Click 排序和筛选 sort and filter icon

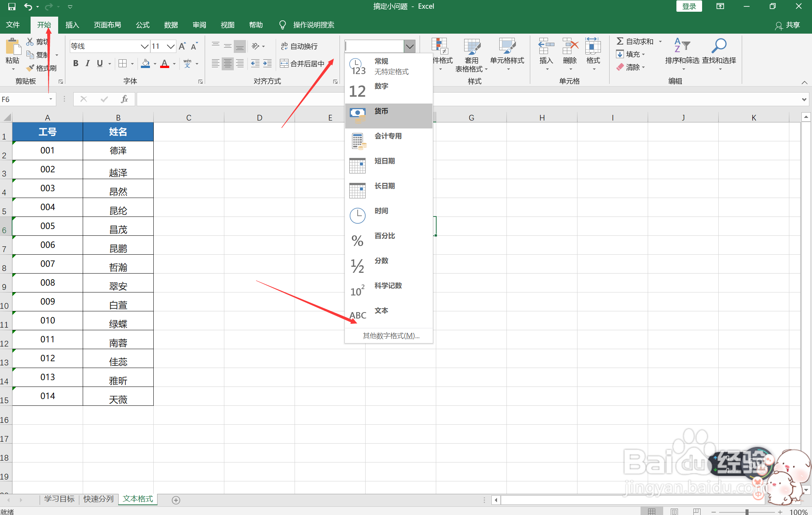coord(682,46)
